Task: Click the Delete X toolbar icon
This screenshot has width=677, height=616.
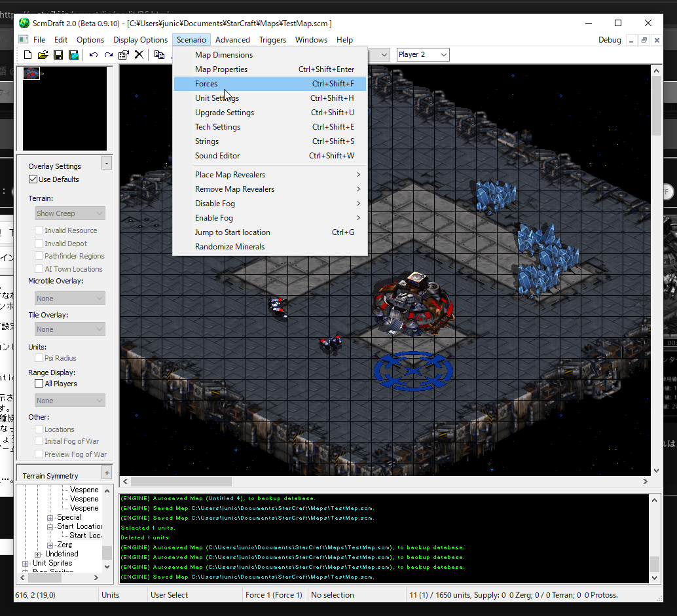Action: click(139, 55)
